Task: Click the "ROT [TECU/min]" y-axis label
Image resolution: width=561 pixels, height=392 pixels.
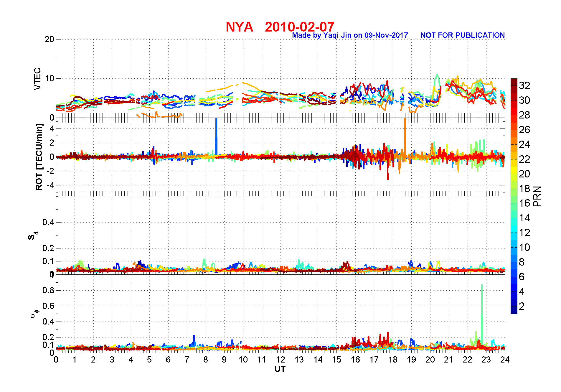Action: (x=39, y=157)
